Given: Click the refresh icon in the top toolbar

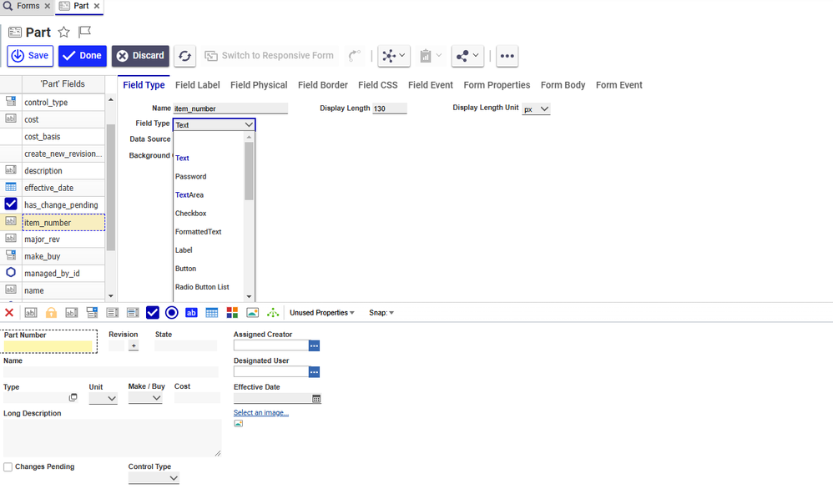Looking at the screenshot, I should pos(184,56).
